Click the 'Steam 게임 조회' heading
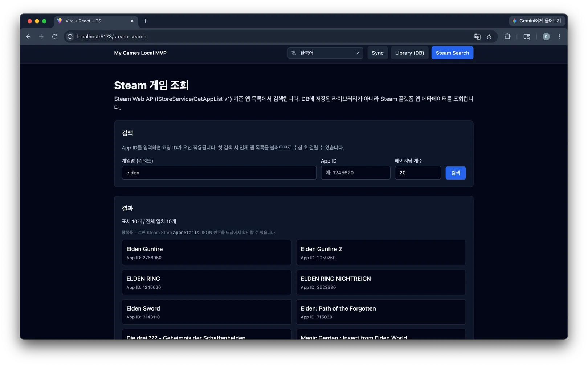Image resolution: width=588 pixels, height=366 pixels. click(x=151, y=85)
